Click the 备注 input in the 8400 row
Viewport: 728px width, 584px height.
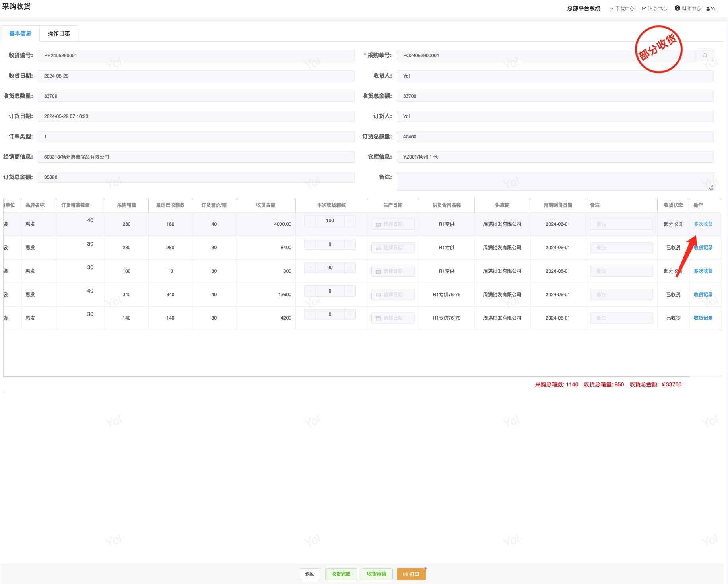(x=621, y=248)
